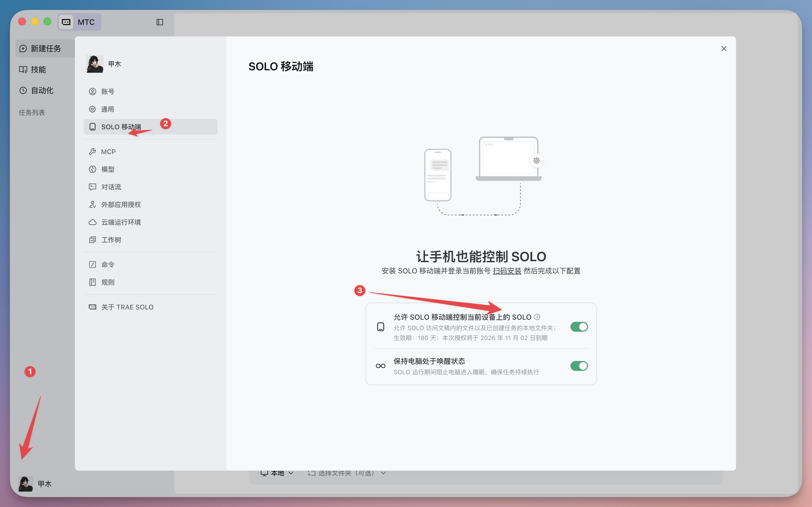
Task: Click the SOLO 移动端 page heading
Action: (281, 66)
